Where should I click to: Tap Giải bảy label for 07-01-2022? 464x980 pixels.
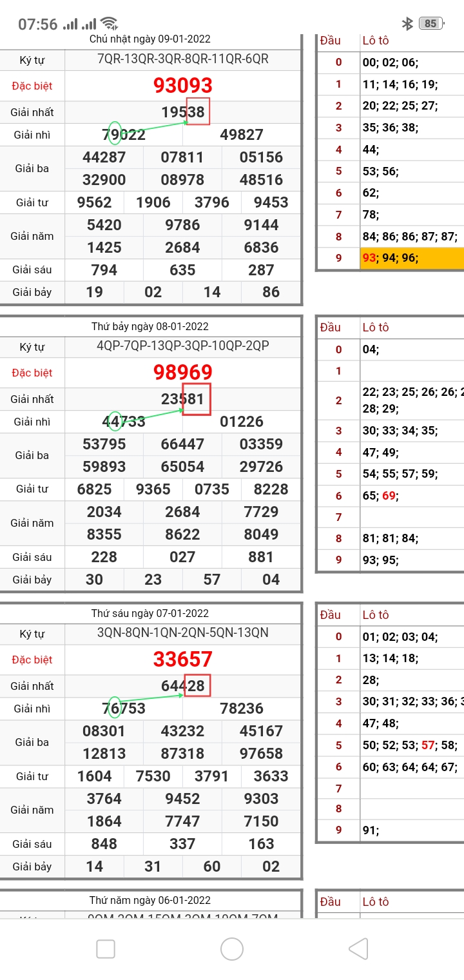[x=32, y=866]
